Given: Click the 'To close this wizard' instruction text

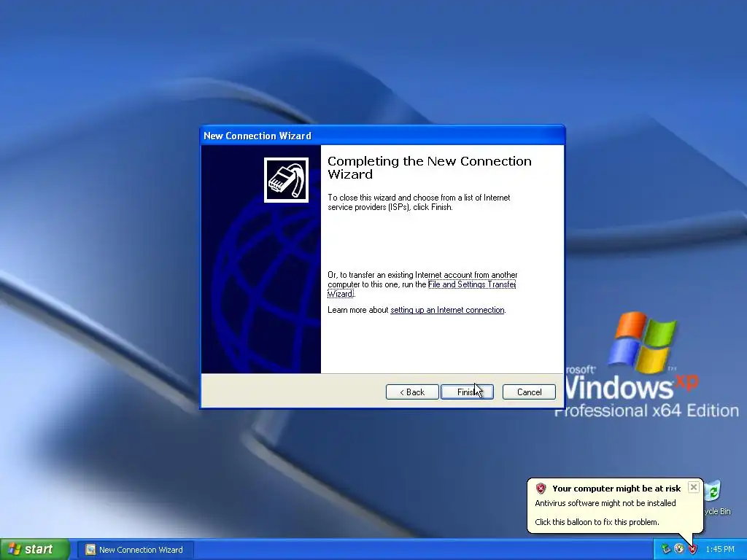Looking at the screenshot, I should coord(419,203).
